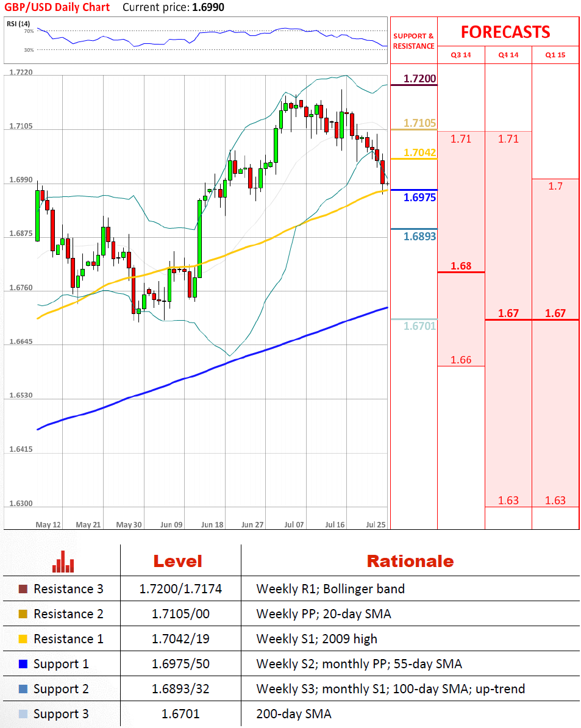Click the 1.7042 yellow level label
Screen dimensions: 581x728
[421, 153]
